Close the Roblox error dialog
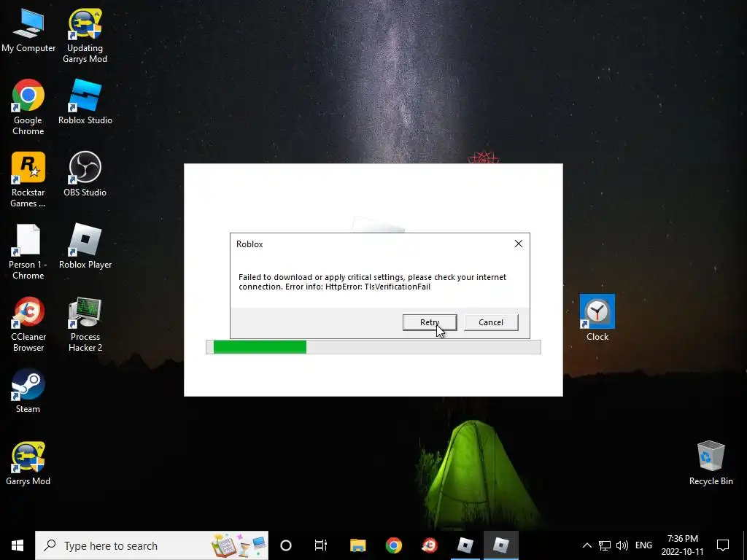Image resolution: width=747 pixels, height=560 pixels. pos(519,244)
